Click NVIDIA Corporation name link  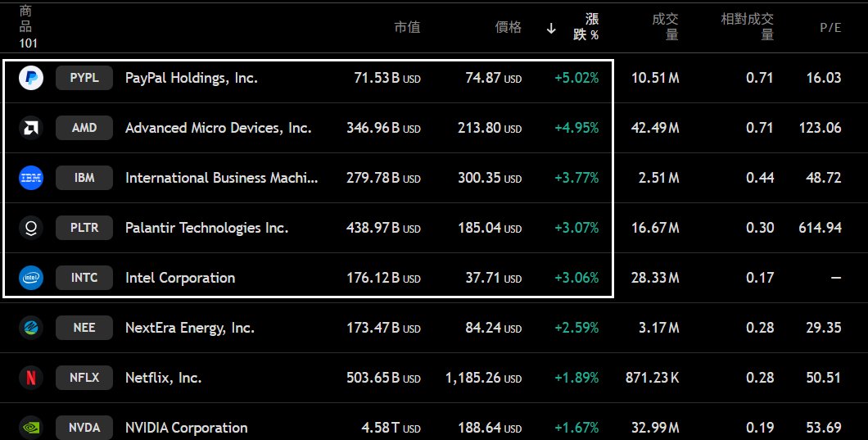[x=186, y=428]
